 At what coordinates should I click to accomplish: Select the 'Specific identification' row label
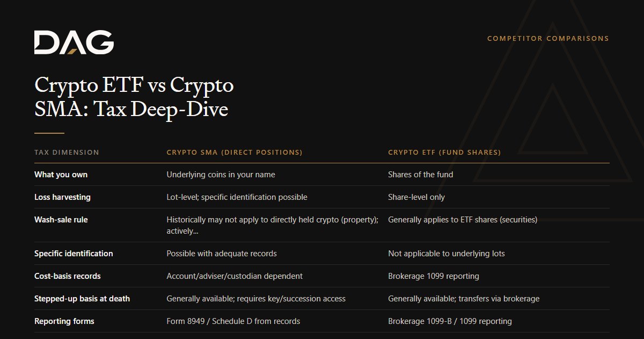tap(74, 253)
